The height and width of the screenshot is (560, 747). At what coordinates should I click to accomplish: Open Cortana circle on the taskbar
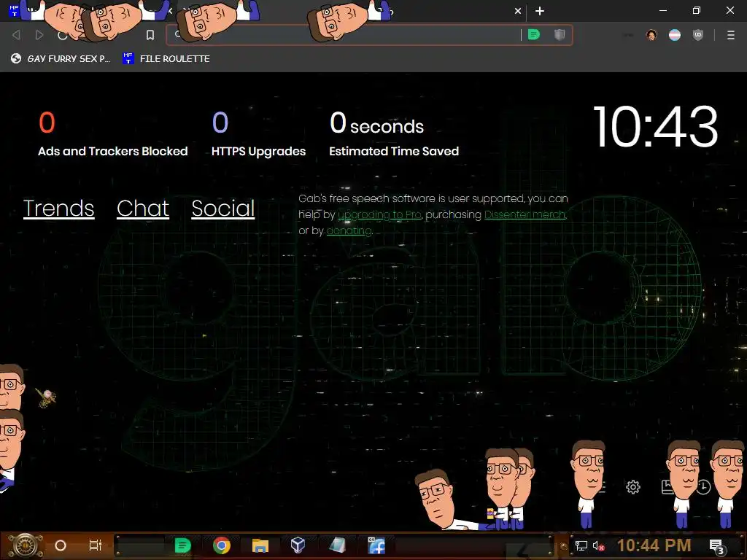61,545
